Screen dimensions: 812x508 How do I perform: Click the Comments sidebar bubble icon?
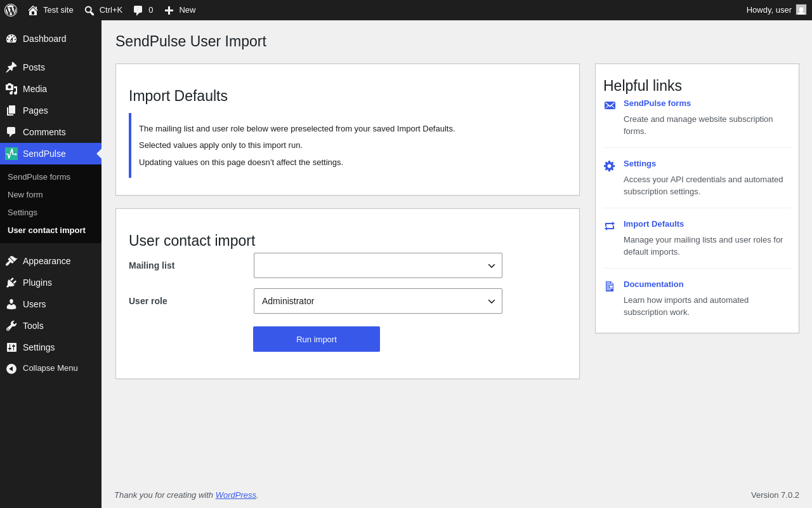click(x=11, y=132)
